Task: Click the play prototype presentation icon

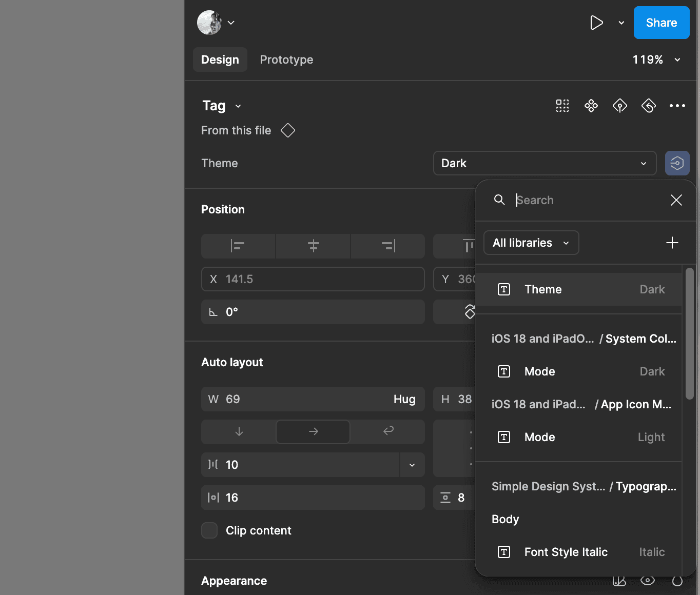Action: pyautogui.click(x=596, y=23)
